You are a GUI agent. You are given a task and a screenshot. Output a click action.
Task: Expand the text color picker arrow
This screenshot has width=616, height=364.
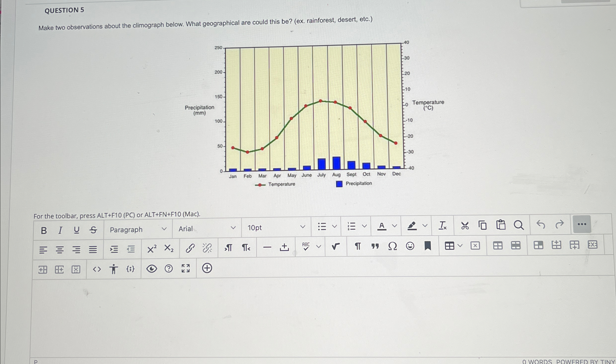click(394, 226)
